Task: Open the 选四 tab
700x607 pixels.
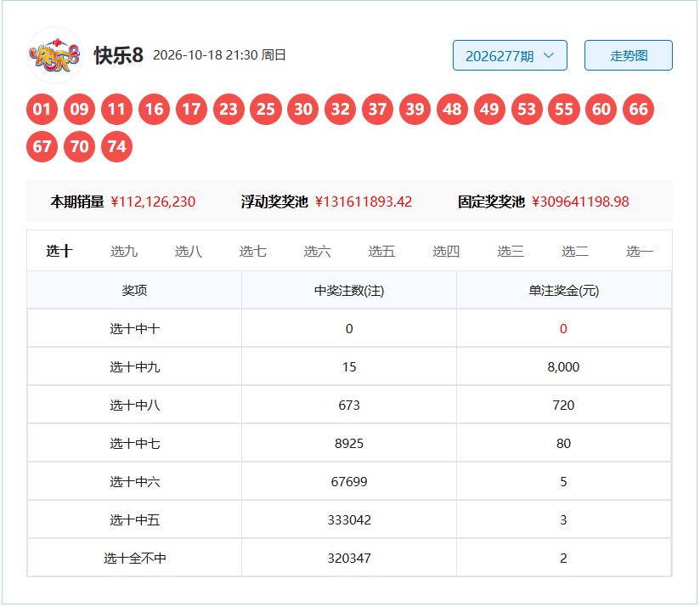Action: (x=446, y=251)
